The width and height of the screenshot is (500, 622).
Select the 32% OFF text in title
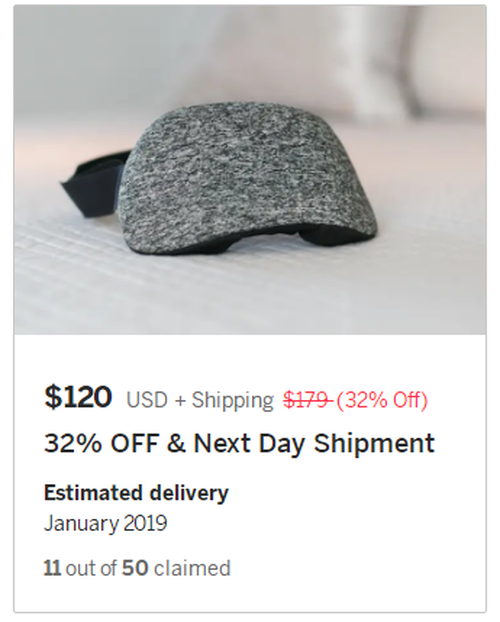pyautogui.click(x=102, y=443)
